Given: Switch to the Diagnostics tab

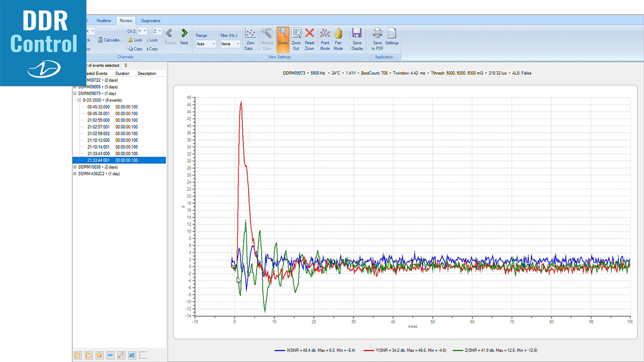Looking at the screenshot, I should tap(150, 21).
